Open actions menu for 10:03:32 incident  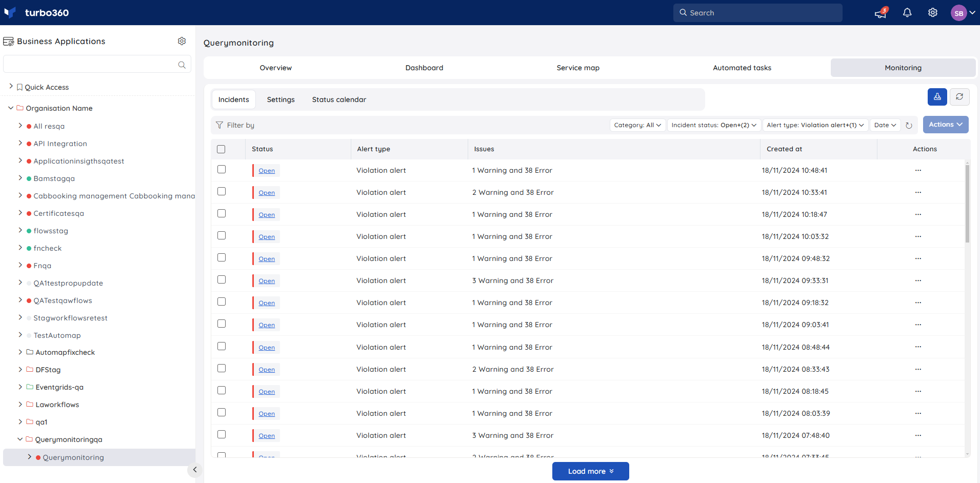(x=918, y=236)
